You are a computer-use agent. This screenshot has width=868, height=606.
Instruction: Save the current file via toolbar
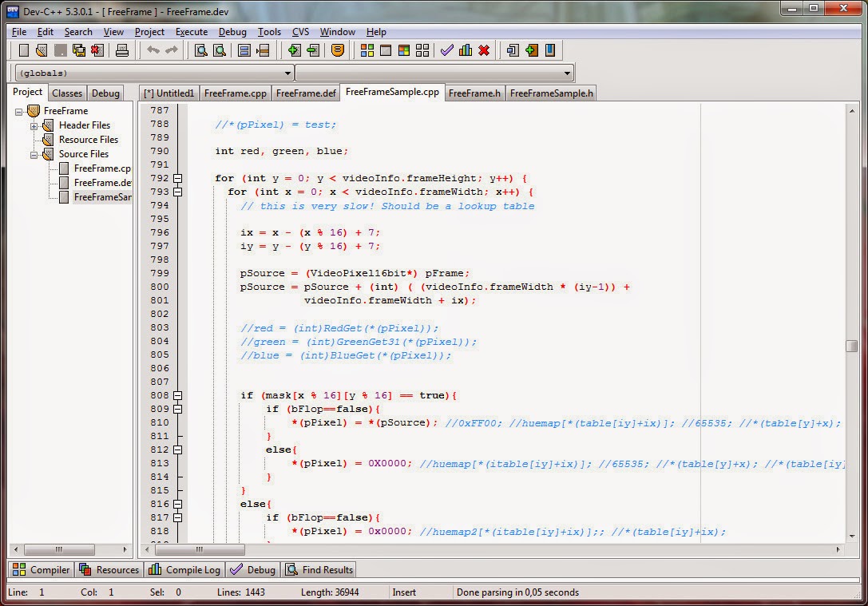click(61, 50)
